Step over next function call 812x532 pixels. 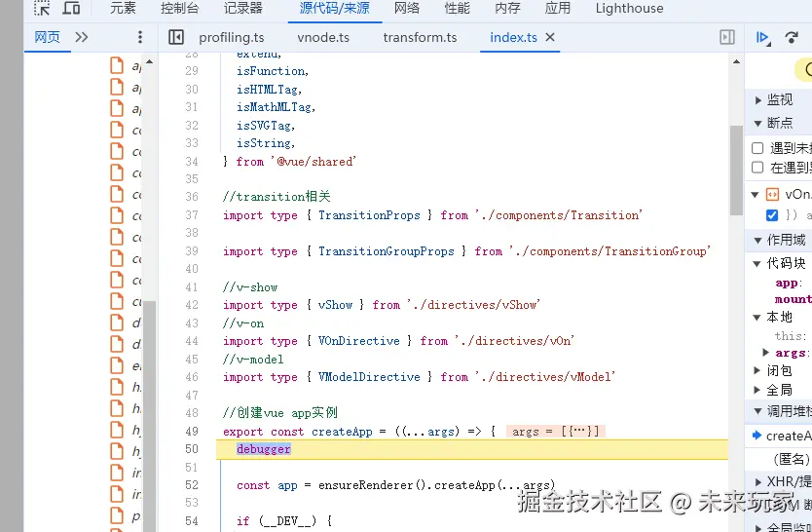pos(792,37)
